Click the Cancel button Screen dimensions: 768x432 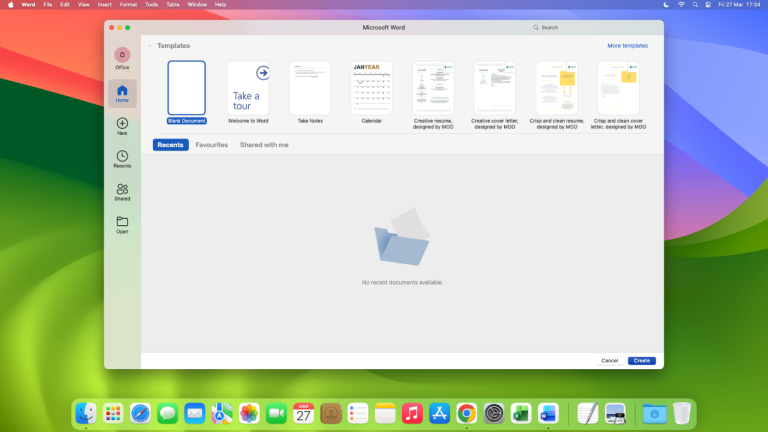(x=609, y=360)
